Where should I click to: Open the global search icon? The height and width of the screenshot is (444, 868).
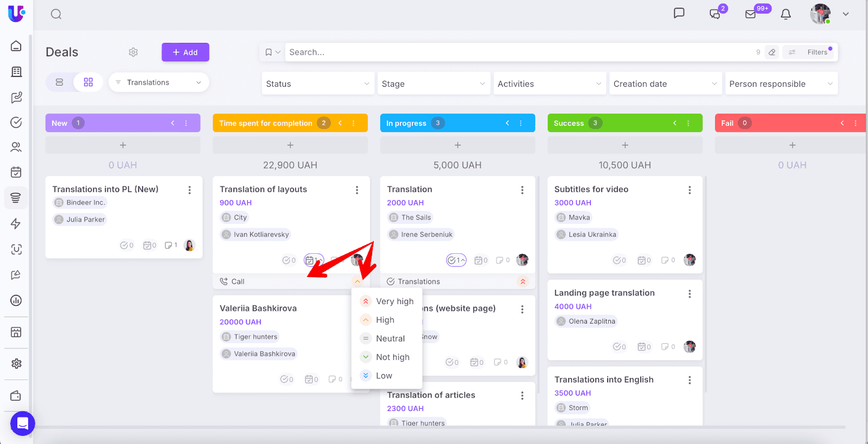click(x=56, y=14)
